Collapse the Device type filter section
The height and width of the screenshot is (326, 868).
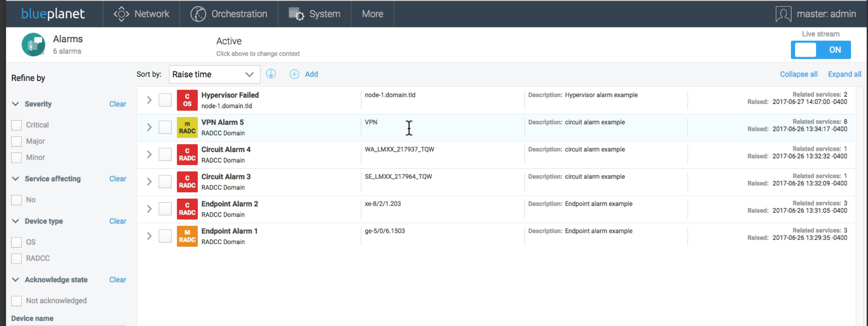[x=15, y=221]
